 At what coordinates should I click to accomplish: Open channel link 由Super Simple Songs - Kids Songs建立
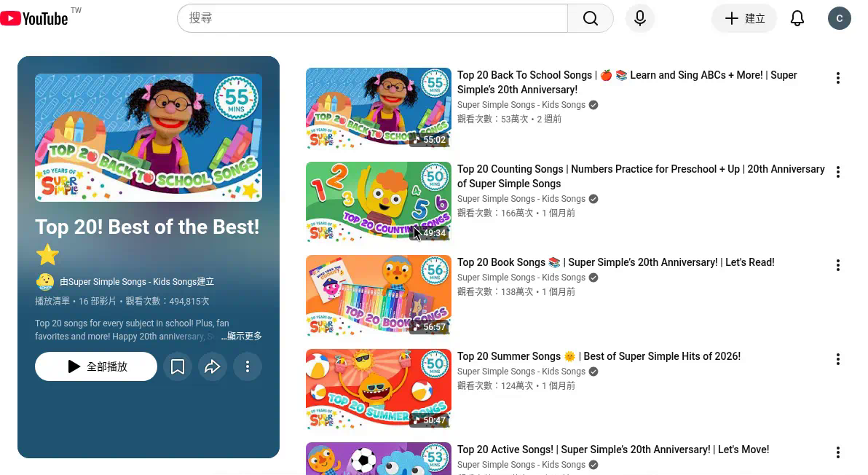[x=137, y=282]
